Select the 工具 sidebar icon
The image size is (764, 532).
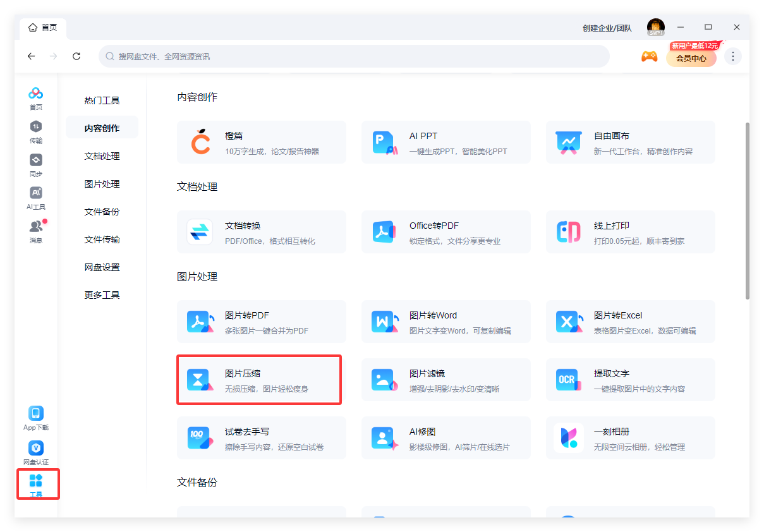(36, 485)
